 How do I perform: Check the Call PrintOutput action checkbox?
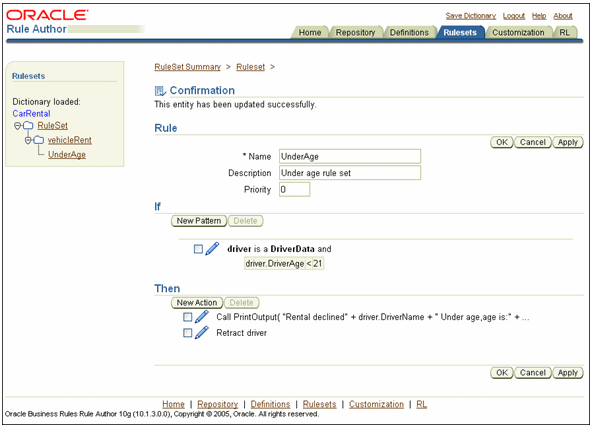(188, 317)
